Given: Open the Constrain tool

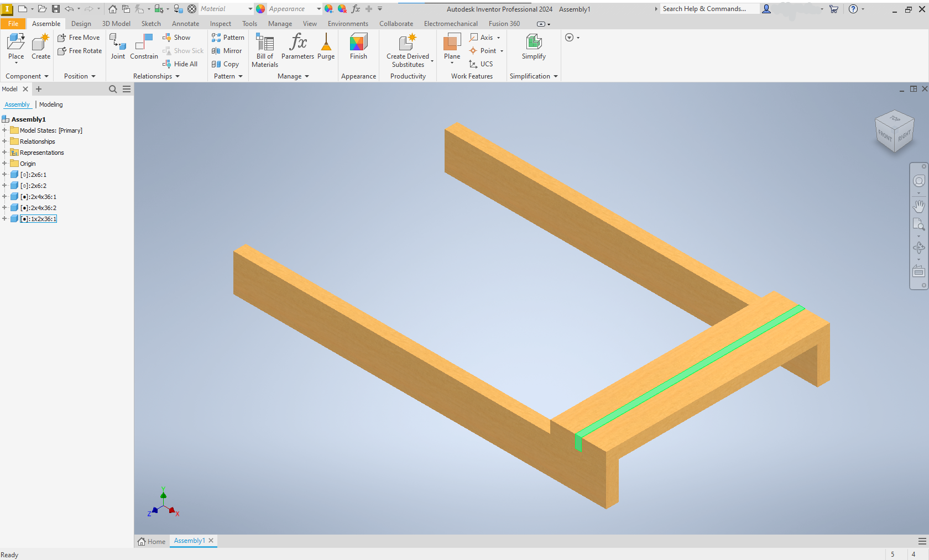Looking at the screenshot, I should click(144, 47).
